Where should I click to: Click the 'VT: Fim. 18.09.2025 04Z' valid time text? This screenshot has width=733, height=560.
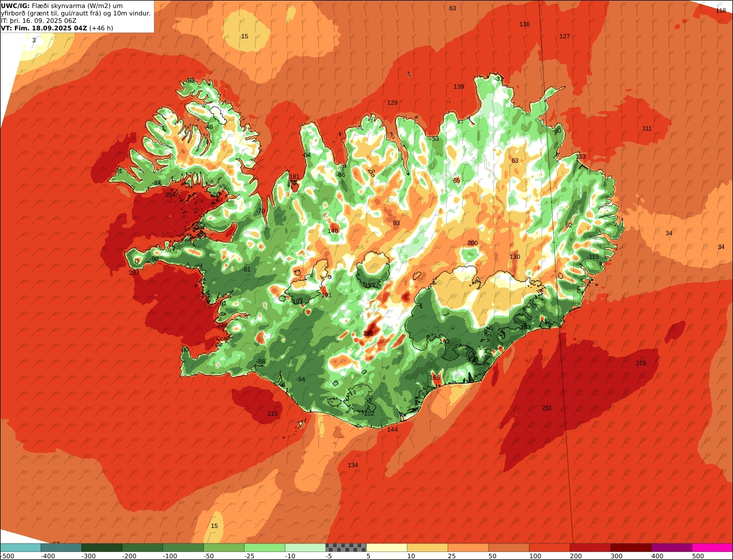click(44, 27)
